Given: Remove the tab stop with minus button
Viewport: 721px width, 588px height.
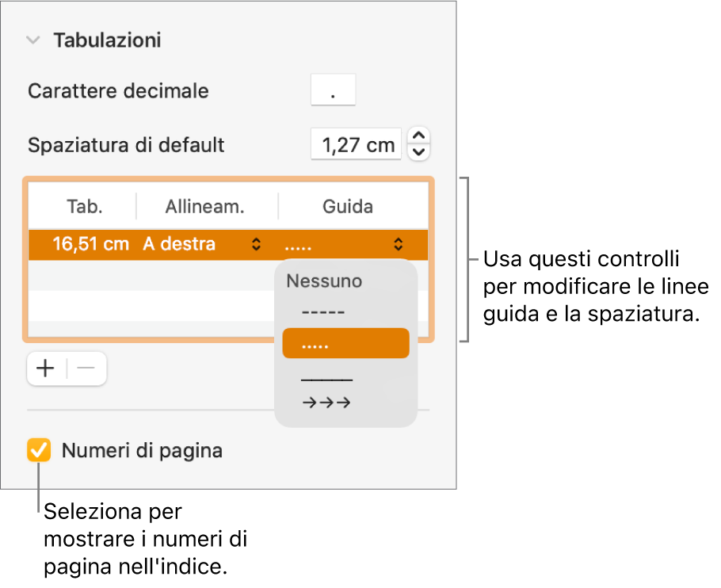Looking at the screenshot, I should click(x=87, y=368).
